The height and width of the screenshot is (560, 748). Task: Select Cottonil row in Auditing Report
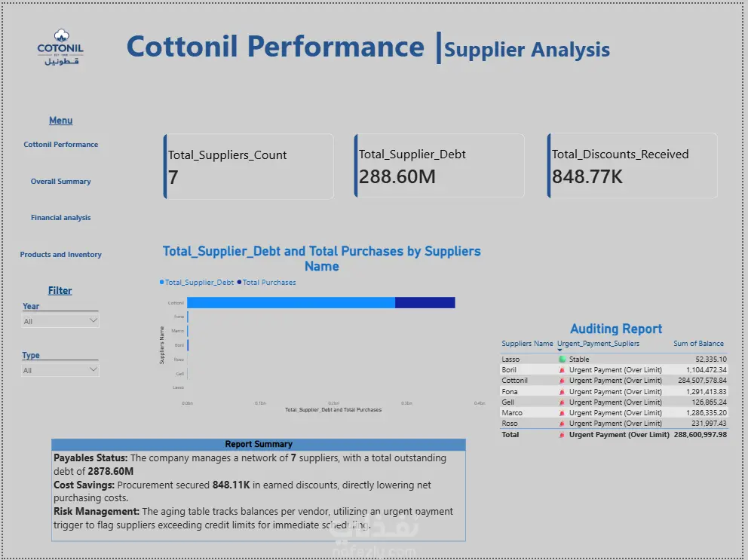(614, 381)
